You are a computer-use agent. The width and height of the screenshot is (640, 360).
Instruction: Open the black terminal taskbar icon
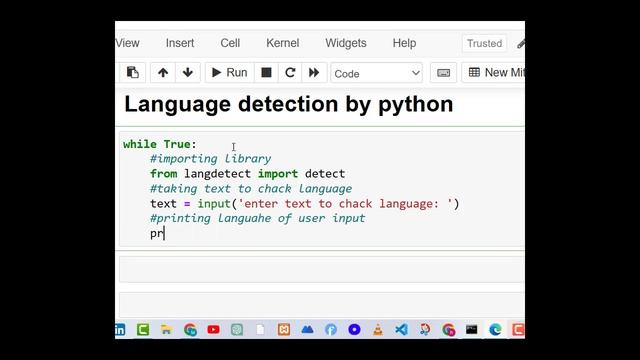[472, 329]
